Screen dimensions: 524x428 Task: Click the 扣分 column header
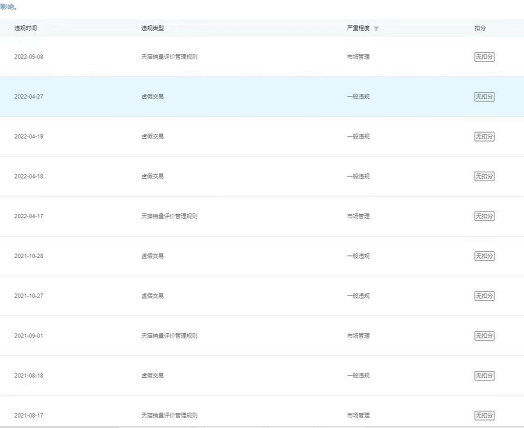pos(480,28)
